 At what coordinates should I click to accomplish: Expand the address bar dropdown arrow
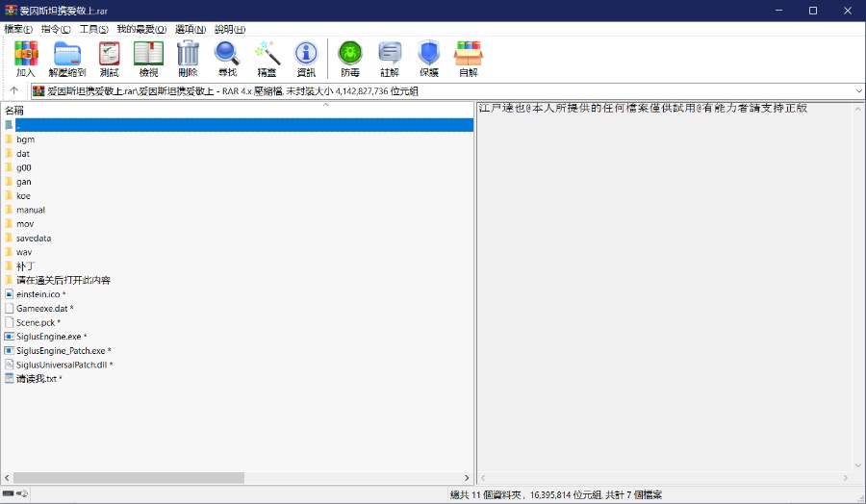[859, 91]
